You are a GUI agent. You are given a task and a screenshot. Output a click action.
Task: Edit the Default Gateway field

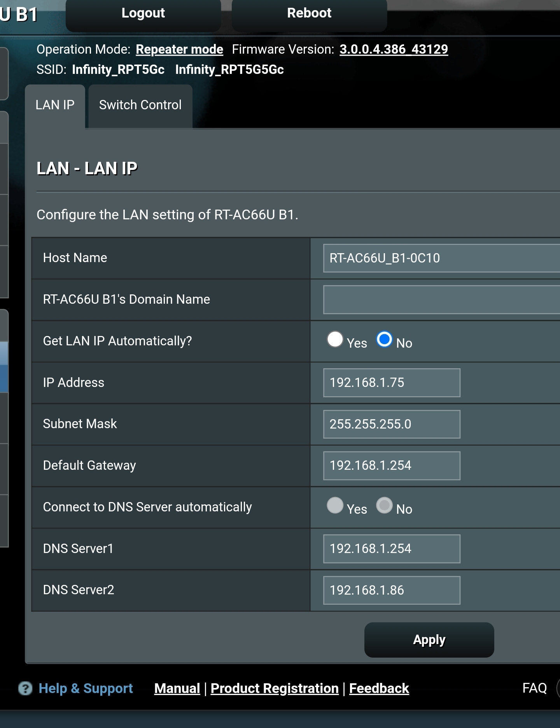392,465
